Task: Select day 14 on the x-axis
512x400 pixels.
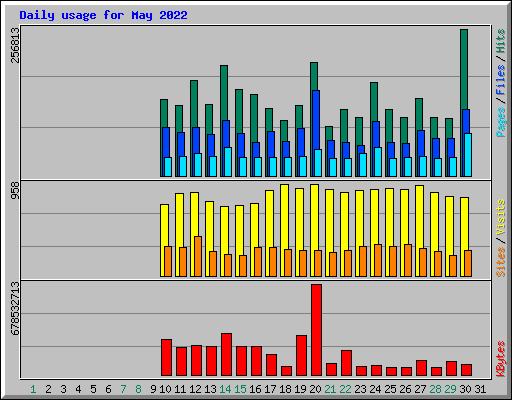Action: click(225, 389)
